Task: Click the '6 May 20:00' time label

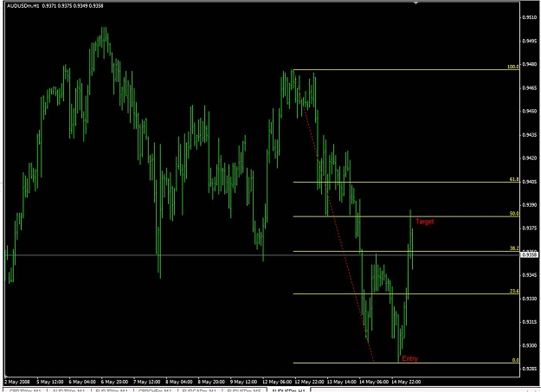Action: coord(114,382)
